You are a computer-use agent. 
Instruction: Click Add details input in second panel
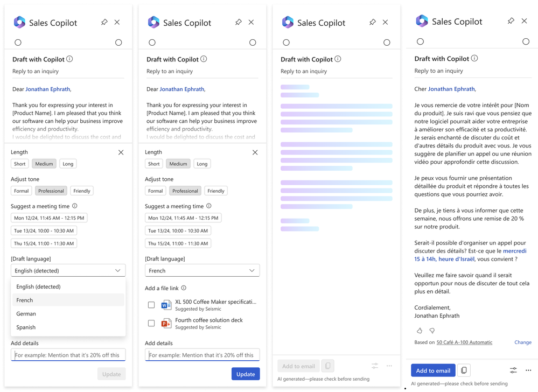[x=202, y=355]
